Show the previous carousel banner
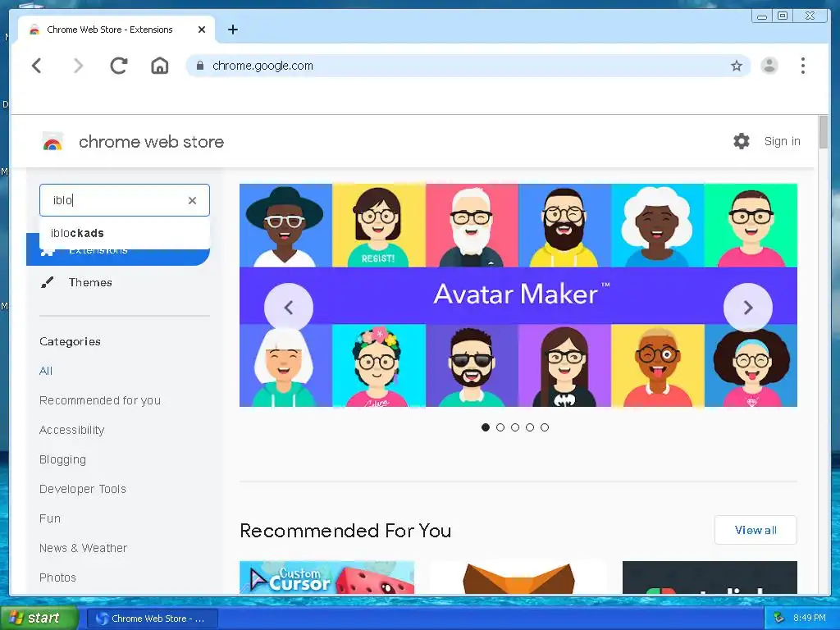This screenshot has width=840, height=630. (x=289, y=308)
